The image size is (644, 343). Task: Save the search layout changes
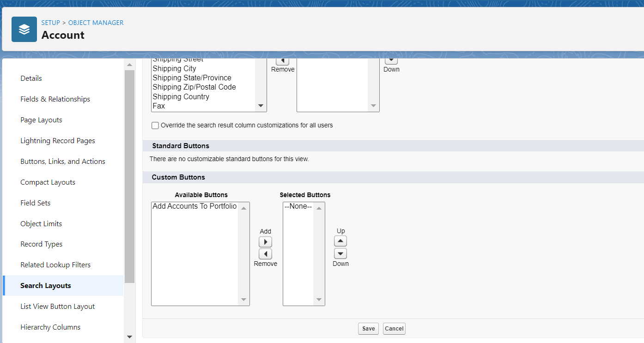pyautogui.click(x=368, y=328)
